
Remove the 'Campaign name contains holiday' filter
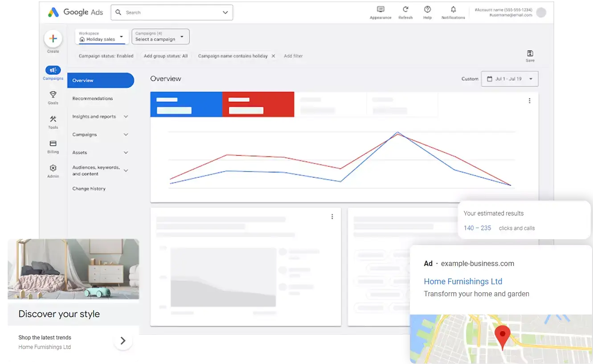pyautogui.click(x=274, y=56)
